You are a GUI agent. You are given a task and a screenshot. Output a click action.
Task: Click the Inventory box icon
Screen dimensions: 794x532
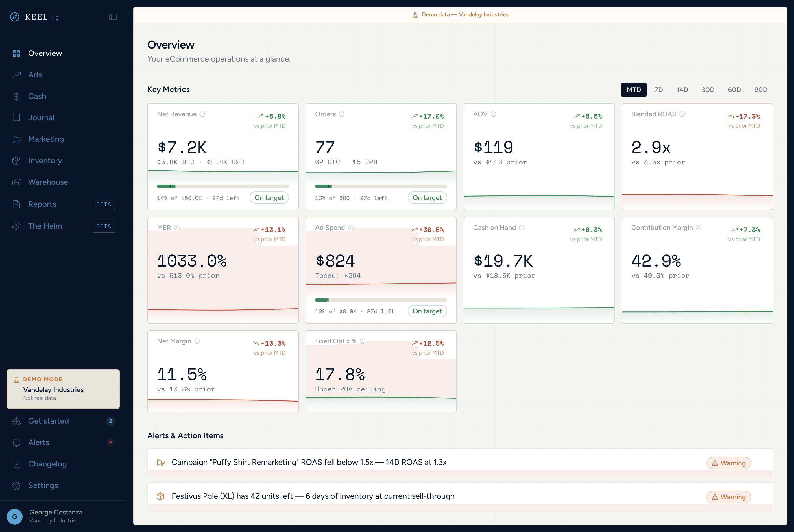click(16, 161)
